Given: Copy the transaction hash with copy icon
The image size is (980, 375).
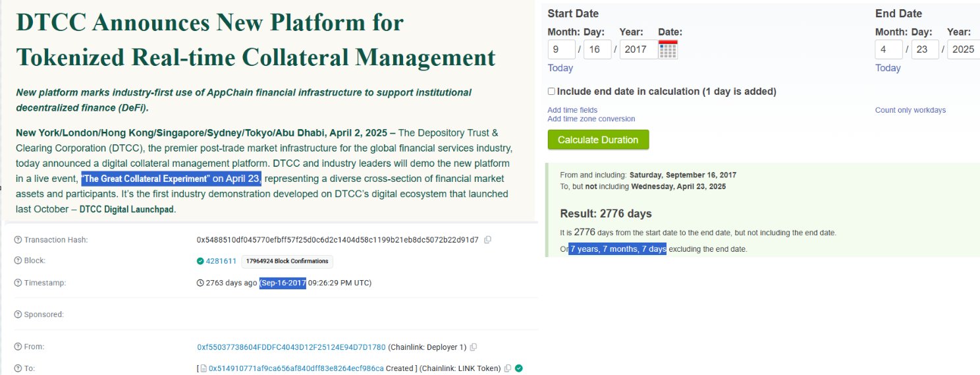Looking at the screenshot, I should click(x=487, y=240).
